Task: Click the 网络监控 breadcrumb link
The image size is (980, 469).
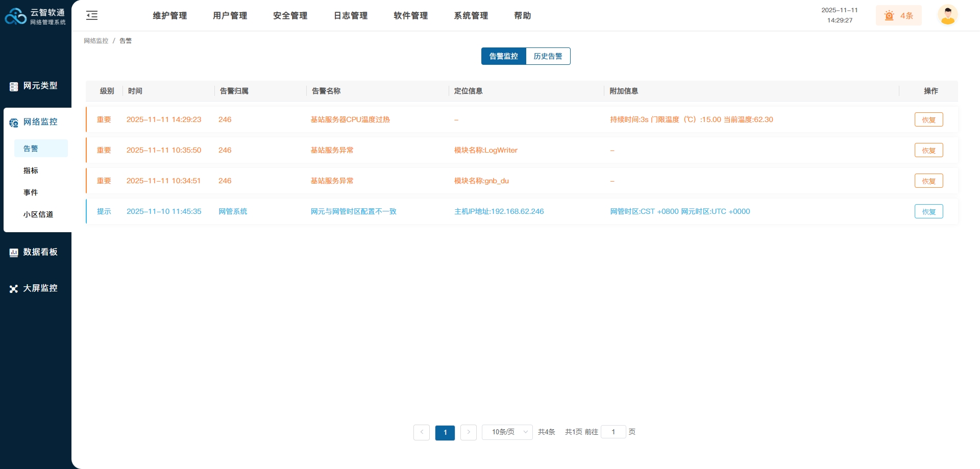Action: point(96,41)
